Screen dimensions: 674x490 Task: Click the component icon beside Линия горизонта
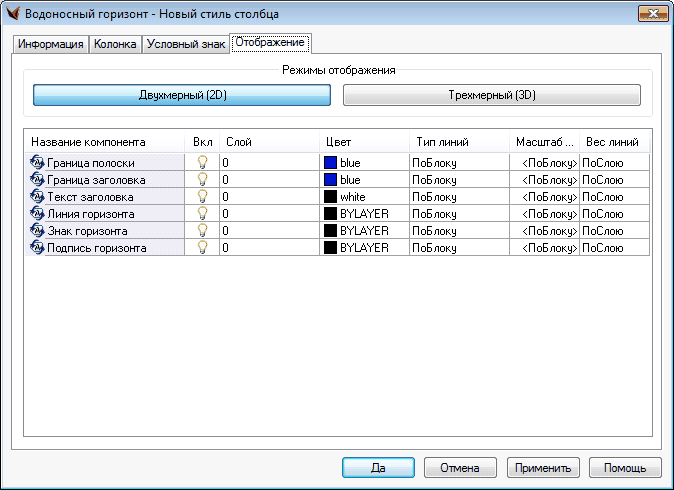37,213
